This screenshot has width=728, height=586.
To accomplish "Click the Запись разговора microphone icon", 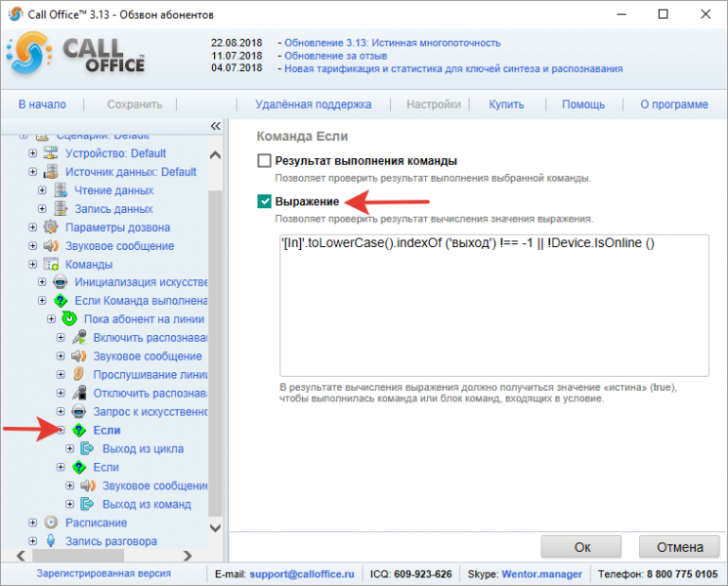I will 51,541.
